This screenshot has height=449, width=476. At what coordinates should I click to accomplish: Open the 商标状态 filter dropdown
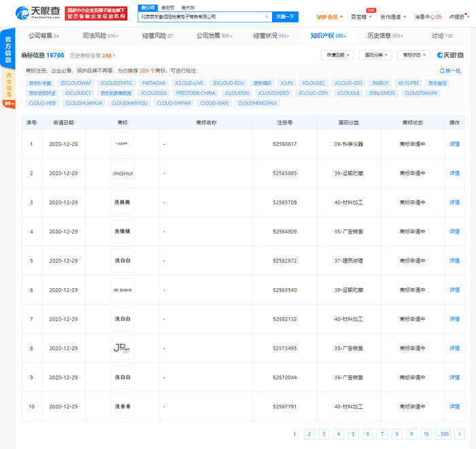(x=413, y=55)
